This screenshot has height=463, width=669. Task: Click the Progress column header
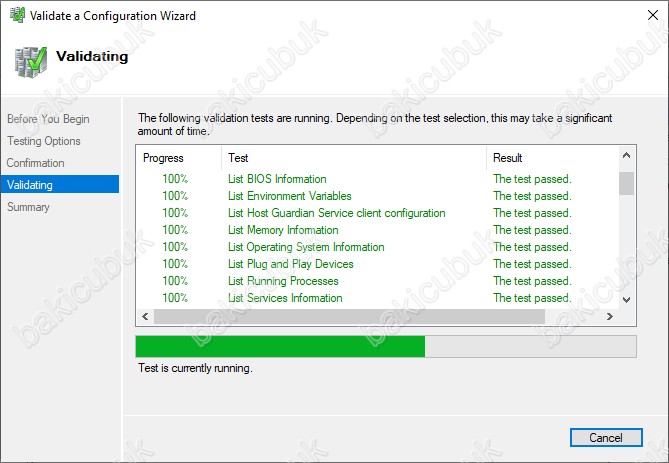[x=179, y=158]
